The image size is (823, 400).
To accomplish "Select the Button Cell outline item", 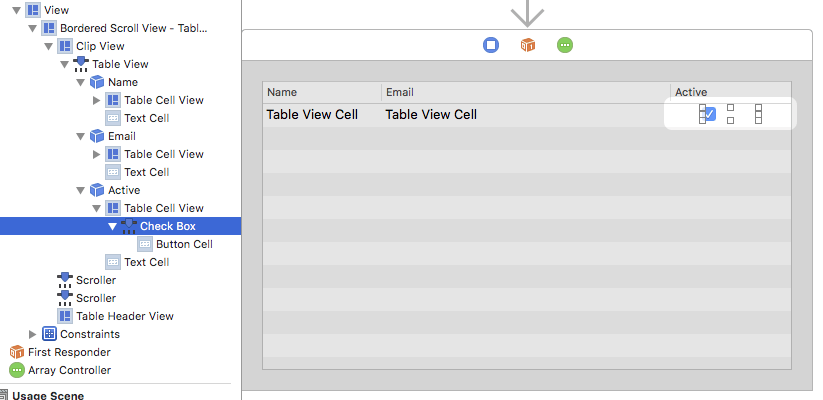I will pyautogui.click(x=184, y=244).
